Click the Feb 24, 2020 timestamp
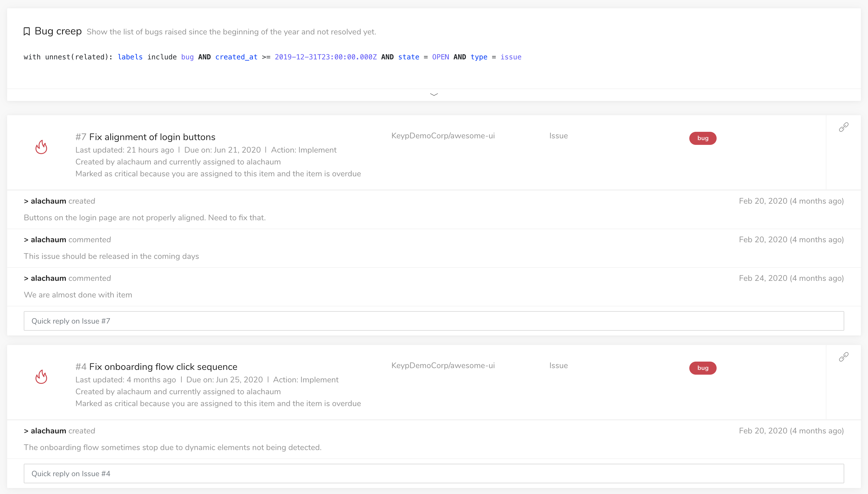The image size is (868, 494). 791,278
